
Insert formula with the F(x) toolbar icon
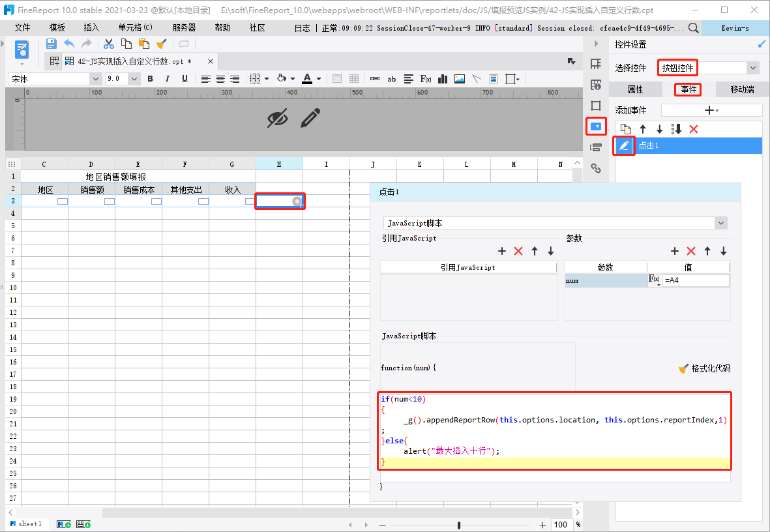pos(425,79)
